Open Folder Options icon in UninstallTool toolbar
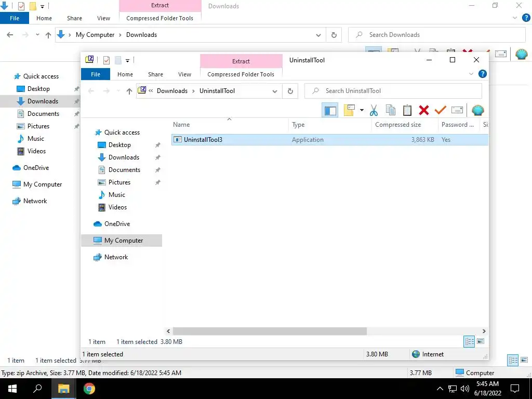The width and height of the screenshot is (532, 399). 349,110
